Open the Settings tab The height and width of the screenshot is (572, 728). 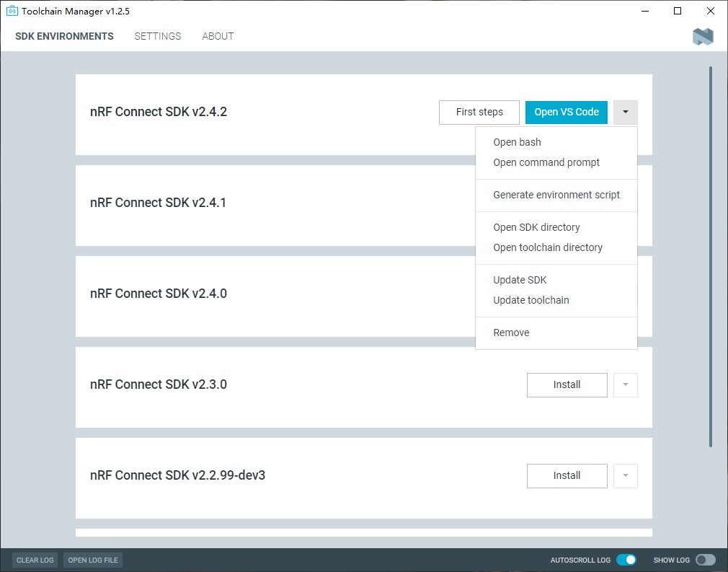coord(157,36)
